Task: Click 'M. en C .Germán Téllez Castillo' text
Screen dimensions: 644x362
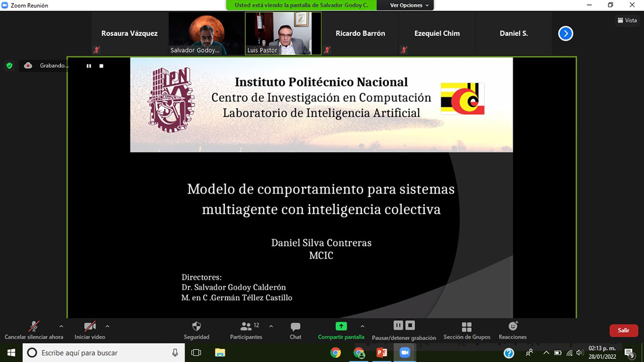Action: click(237, 298)
